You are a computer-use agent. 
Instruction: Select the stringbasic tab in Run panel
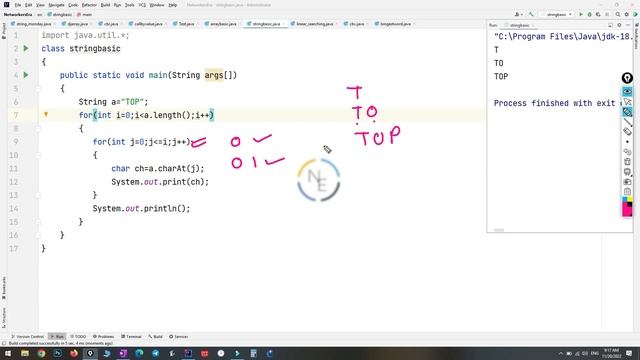pyautogui.click(x=519, y=25)
